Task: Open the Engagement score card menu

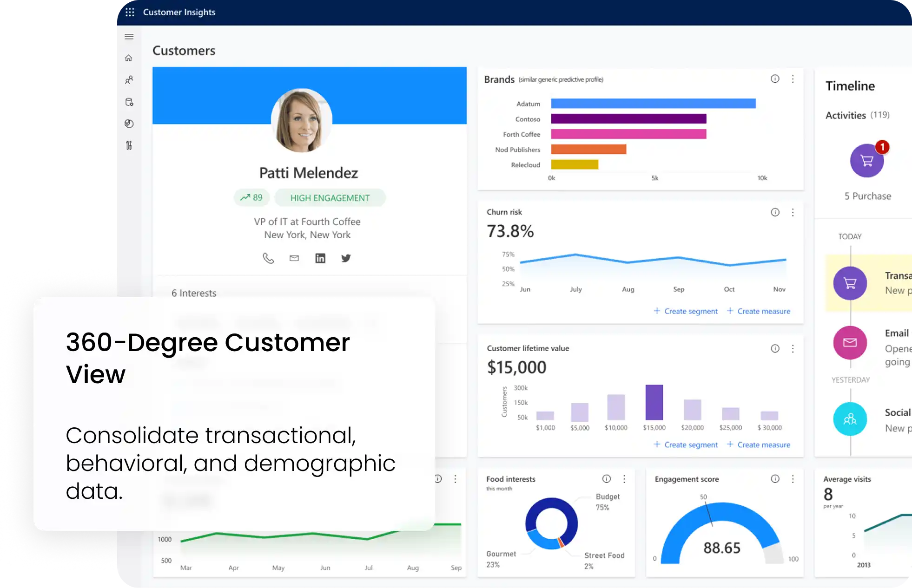Action: [x=793, y=479]
